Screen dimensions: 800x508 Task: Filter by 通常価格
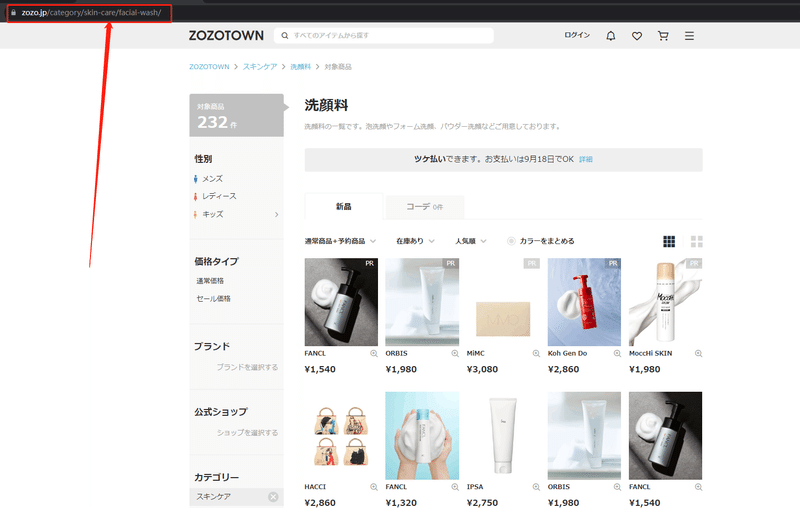(210, 281)
